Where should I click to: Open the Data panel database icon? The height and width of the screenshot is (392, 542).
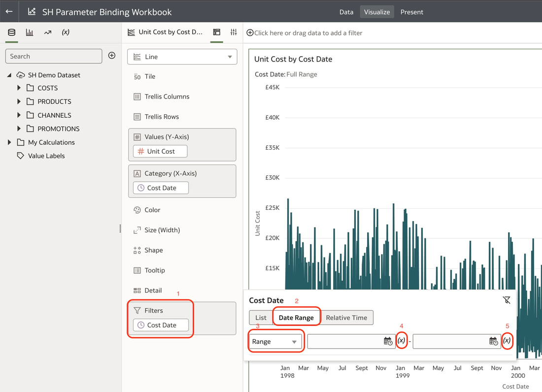[11, 33]
